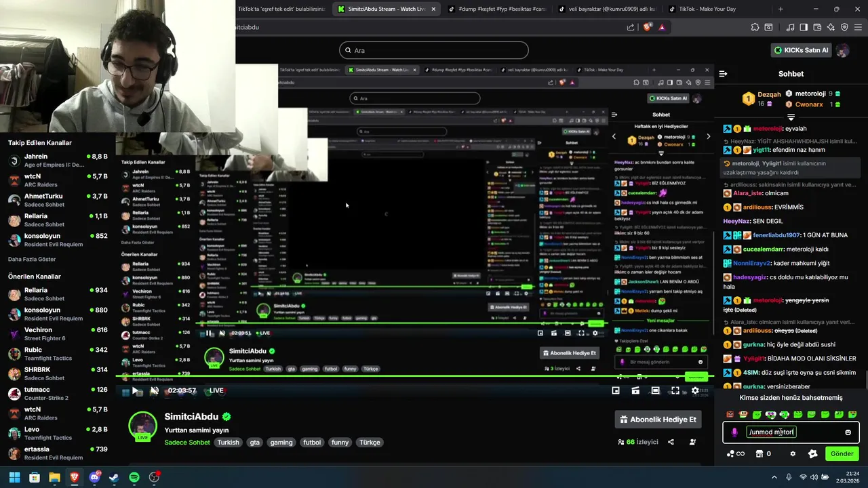Click the Brave Shields lion icon

coord(647,27)
